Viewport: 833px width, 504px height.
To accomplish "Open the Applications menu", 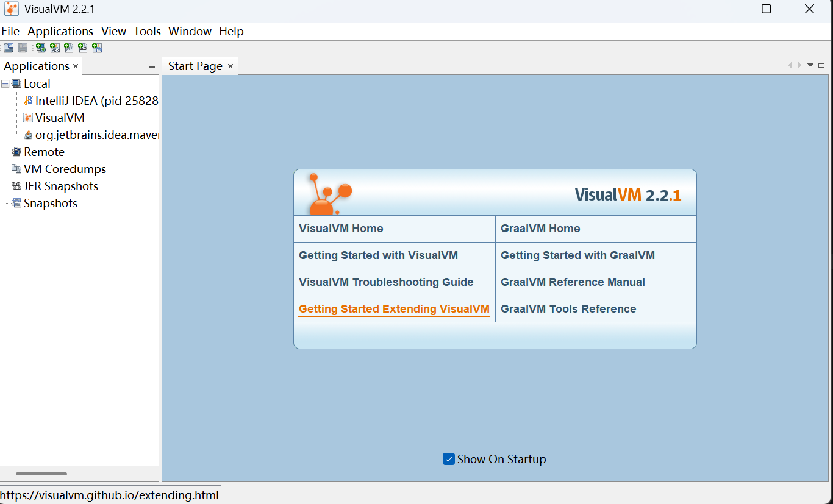I will 60,31.
